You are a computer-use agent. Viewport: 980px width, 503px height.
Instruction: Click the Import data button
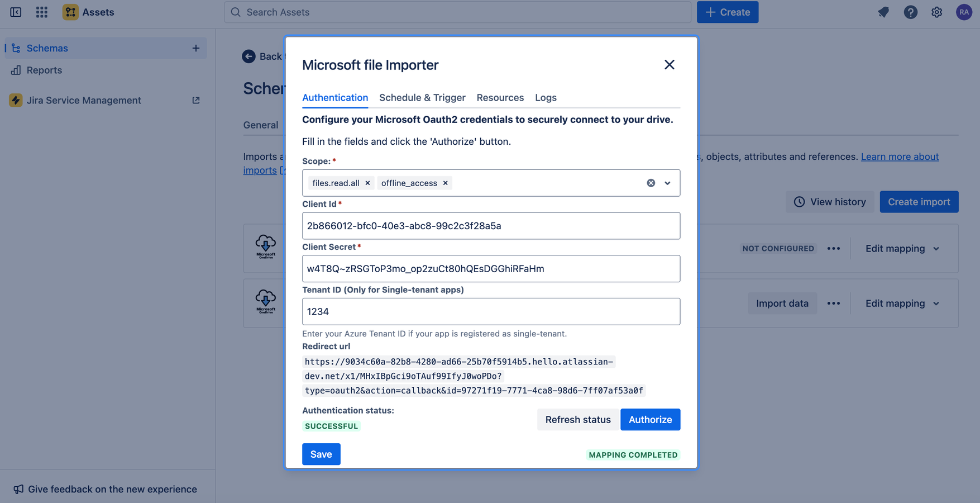pos(782,303)
